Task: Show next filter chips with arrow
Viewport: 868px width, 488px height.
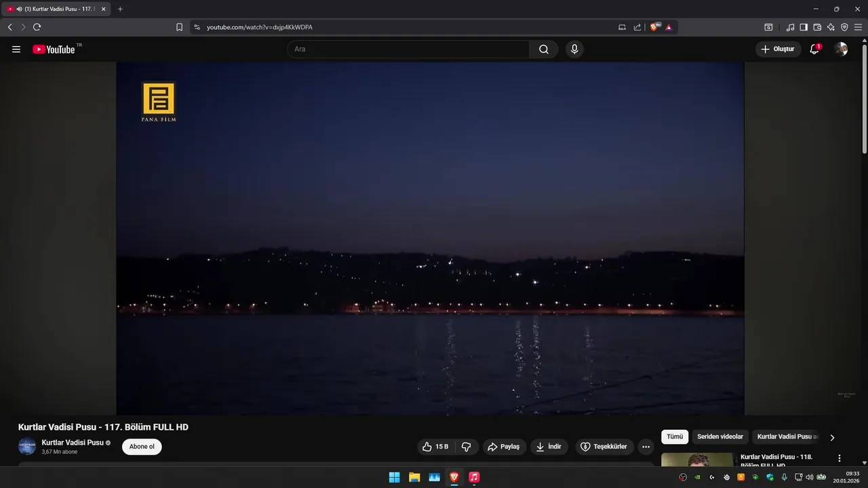Action: click(x=832, y=437)
